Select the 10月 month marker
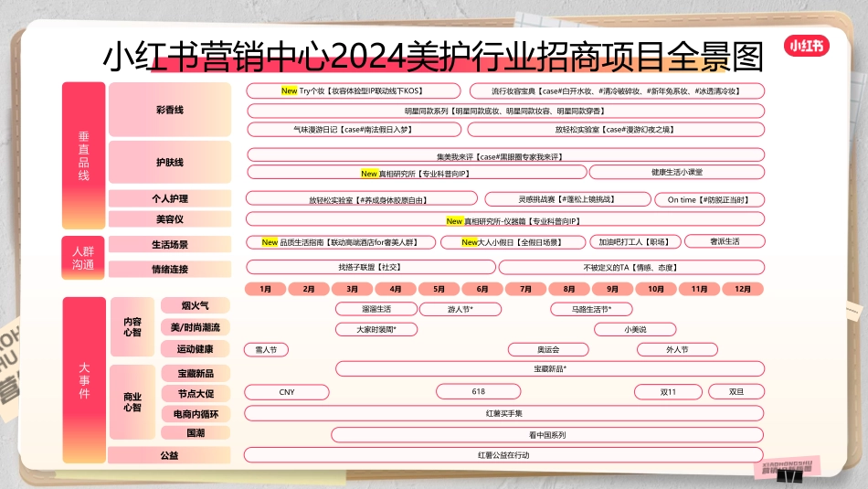868x489 pixels. click(656, 289)
